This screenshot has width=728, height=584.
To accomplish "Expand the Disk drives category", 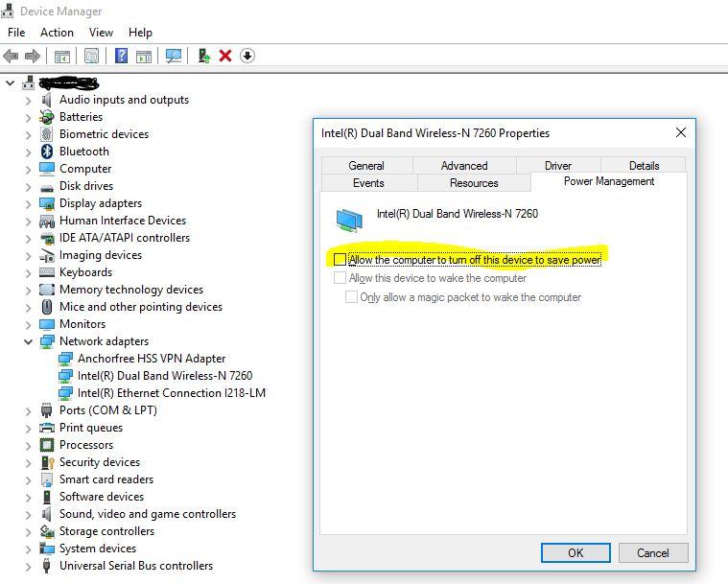I will [x=29, y=187].
